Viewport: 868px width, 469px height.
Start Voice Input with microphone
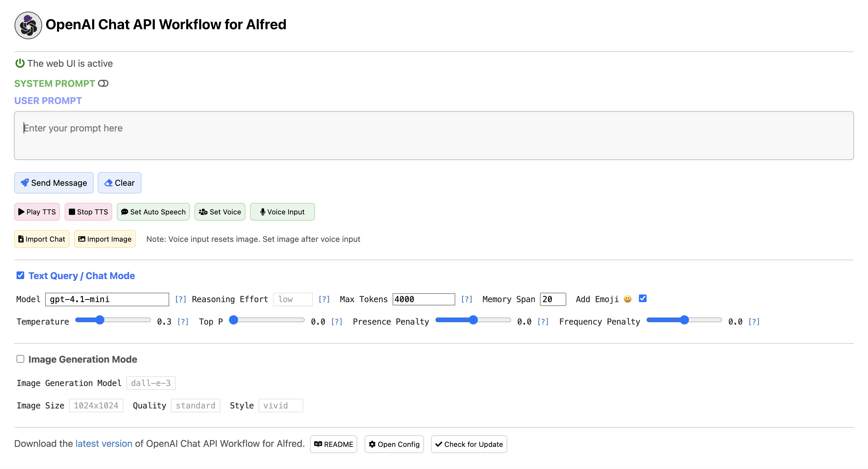(282, 212)
